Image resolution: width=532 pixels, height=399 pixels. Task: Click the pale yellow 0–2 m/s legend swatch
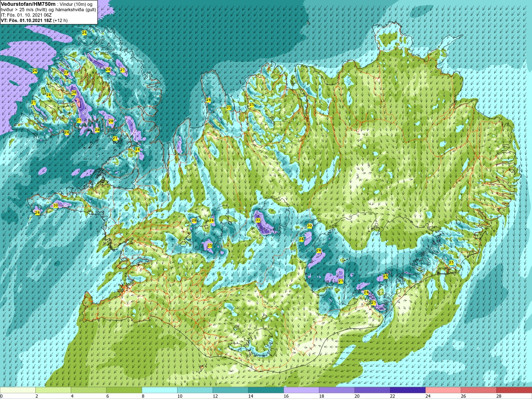[x=18, y=390]
